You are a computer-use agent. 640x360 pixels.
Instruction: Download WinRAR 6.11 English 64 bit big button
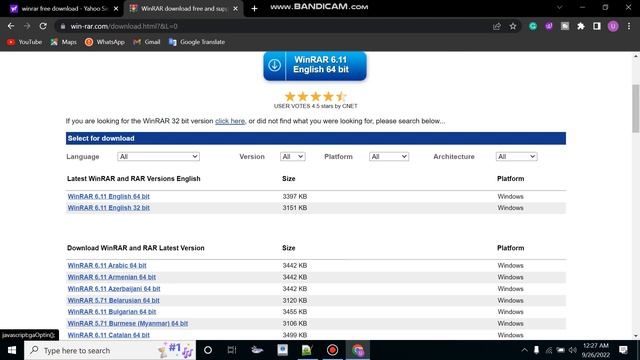click(x=315, y=65)
